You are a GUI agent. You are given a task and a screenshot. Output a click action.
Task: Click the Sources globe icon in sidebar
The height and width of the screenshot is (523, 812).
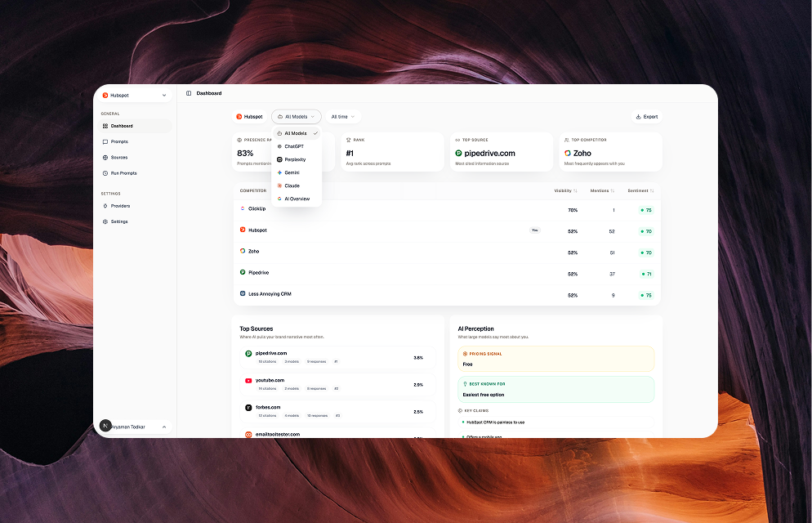coord(105,158)
